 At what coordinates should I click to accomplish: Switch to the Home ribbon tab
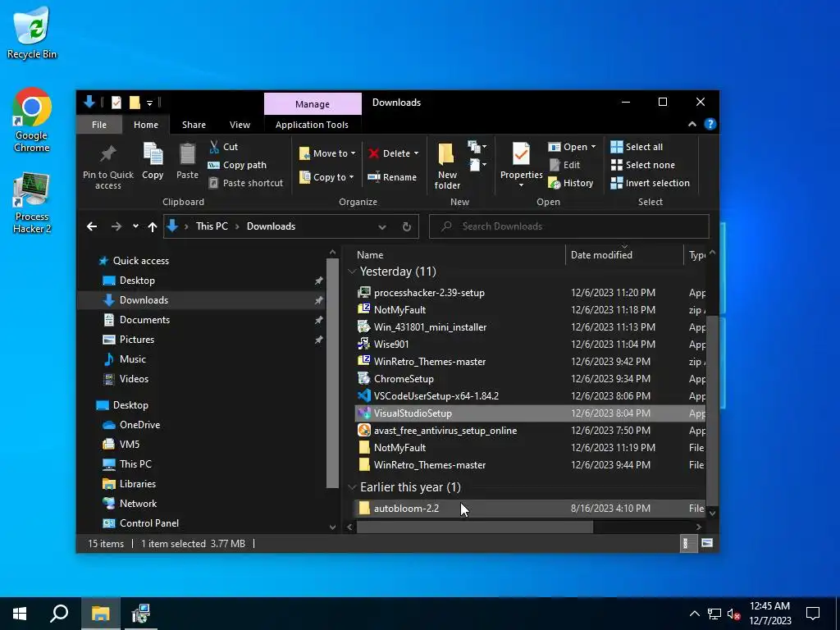pos(146,125)
